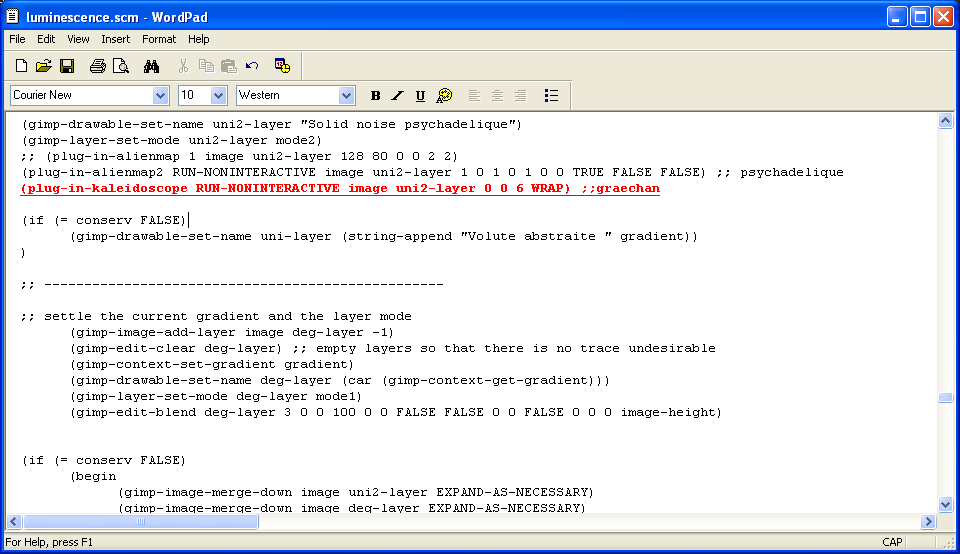Close the WordPad window
960x554 pixels.
943,17
